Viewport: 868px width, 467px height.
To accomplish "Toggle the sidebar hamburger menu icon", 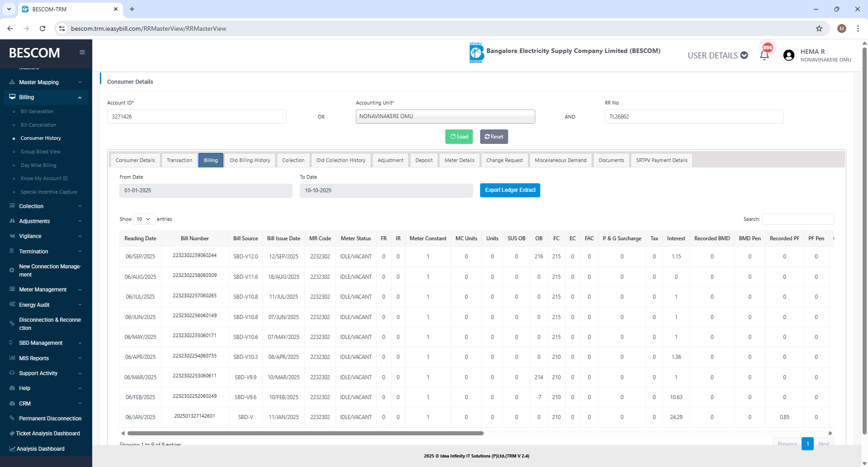I will pyautogui.click(x=82, y=52).
